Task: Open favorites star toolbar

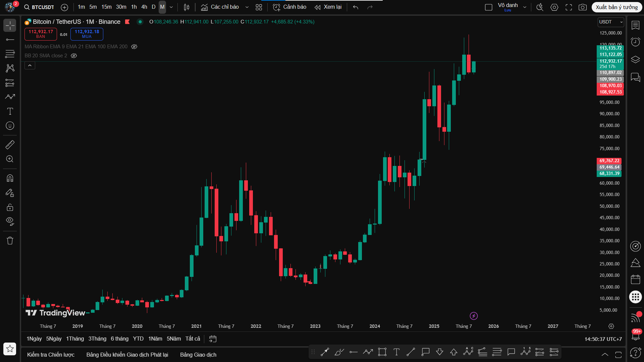Action: pos(10,349)
